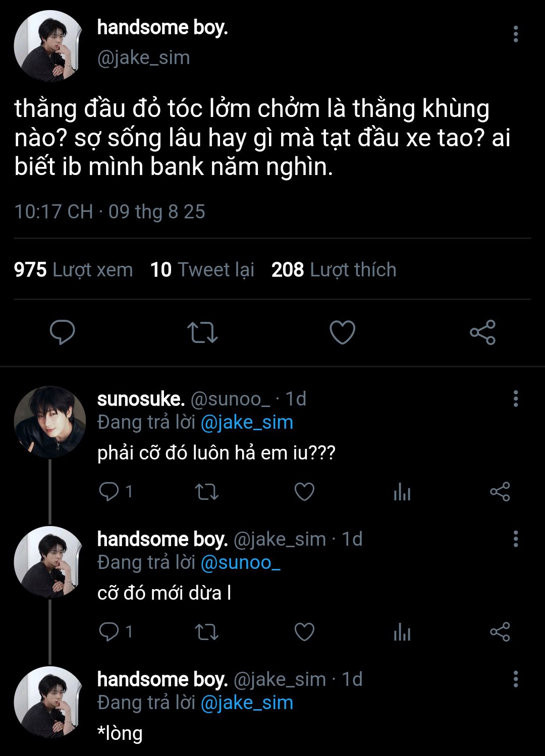Image resolution: width=545 pixels, height=756 pixels.
Task: Reply to sunosuke's comment
Action: 108,491
